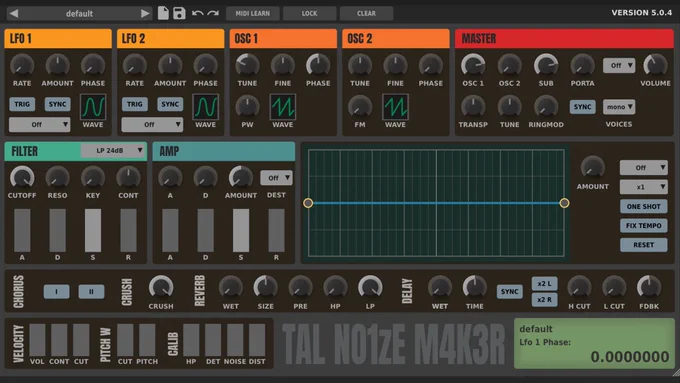Click the Master VOLUME knob
The height and width of the screenshot is (383, 680).
[655, 65]
